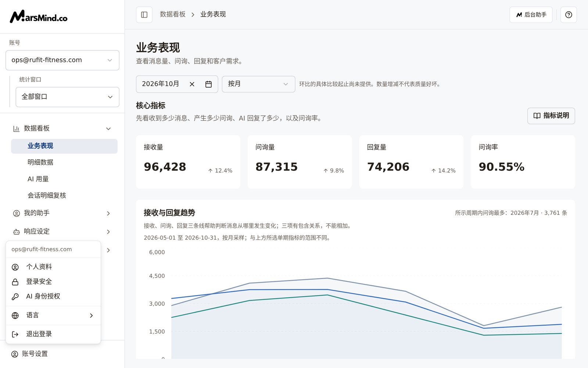This screenshot has height=368, width=588.
Task: Choose 个人资料 in the account menu
Action: [x=53, y=267]
